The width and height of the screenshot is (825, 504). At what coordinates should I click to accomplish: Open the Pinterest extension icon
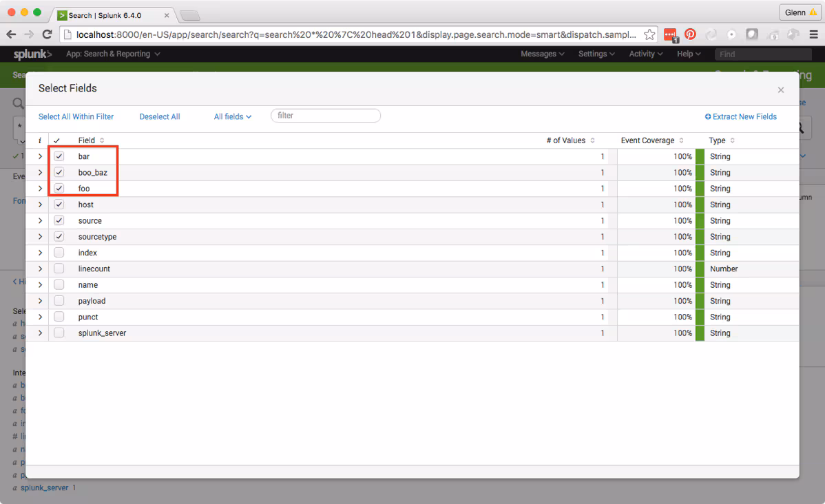(690, 34)
